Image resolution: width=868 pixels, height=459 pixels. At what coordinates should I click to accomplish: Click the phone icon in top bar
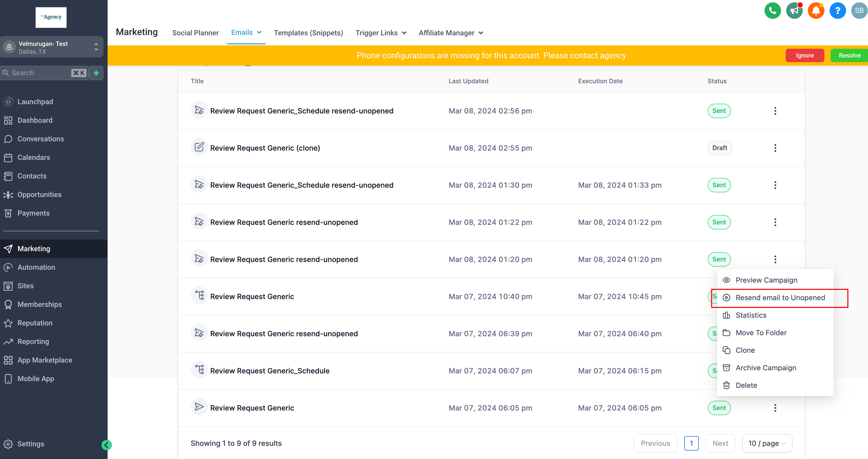(x=772, y=10)
